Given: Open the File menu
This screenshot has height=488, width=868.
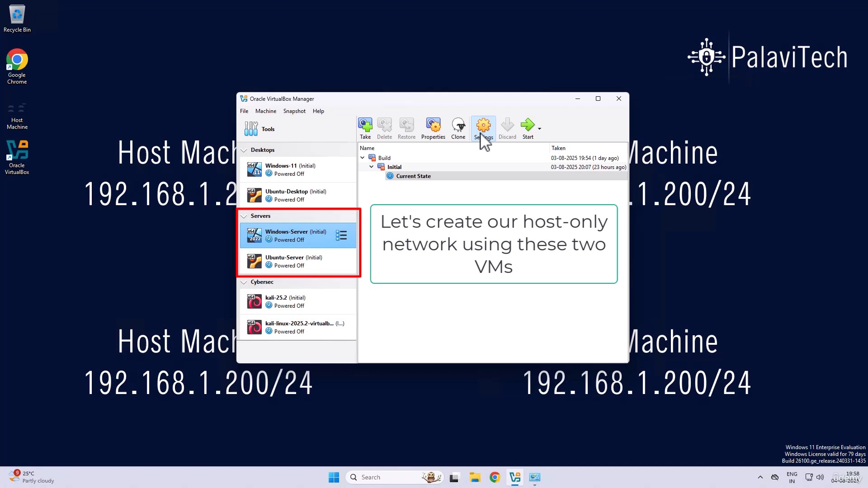Looking at the screenshot, I should click(x=244, y=111).
